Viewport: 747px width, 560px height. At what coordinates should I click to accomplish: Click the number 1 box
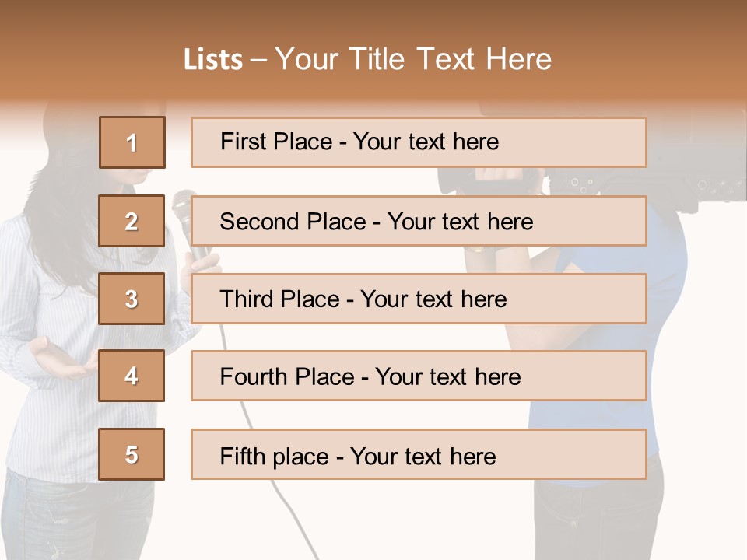click(x=132, y=142)
